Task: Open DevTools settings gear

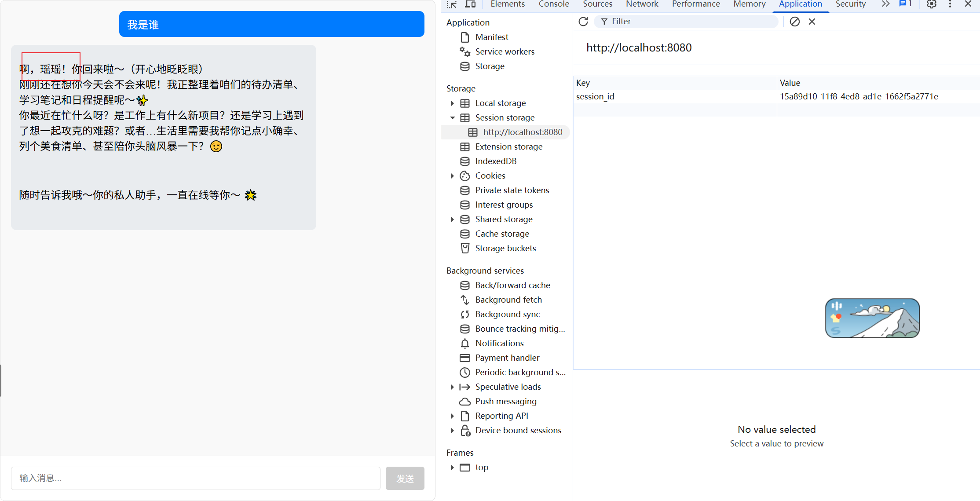Action: (x=931, y=4)
